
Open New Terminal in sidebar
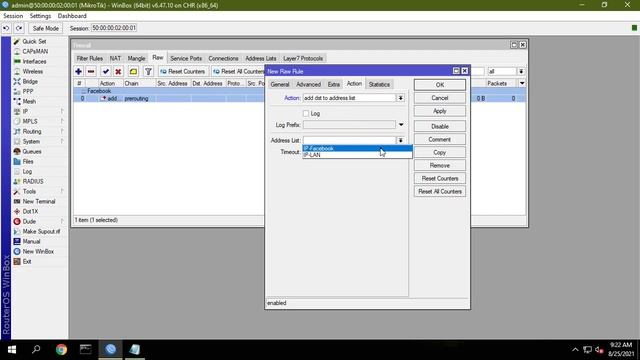[39, 201]
